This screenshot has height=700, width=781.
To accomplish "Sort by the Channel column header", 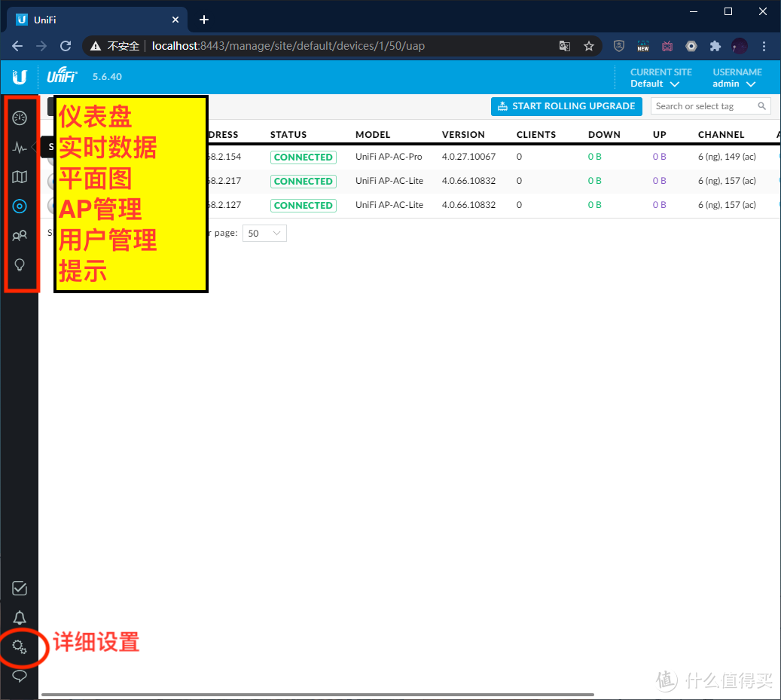I will (x=721, y=135).
